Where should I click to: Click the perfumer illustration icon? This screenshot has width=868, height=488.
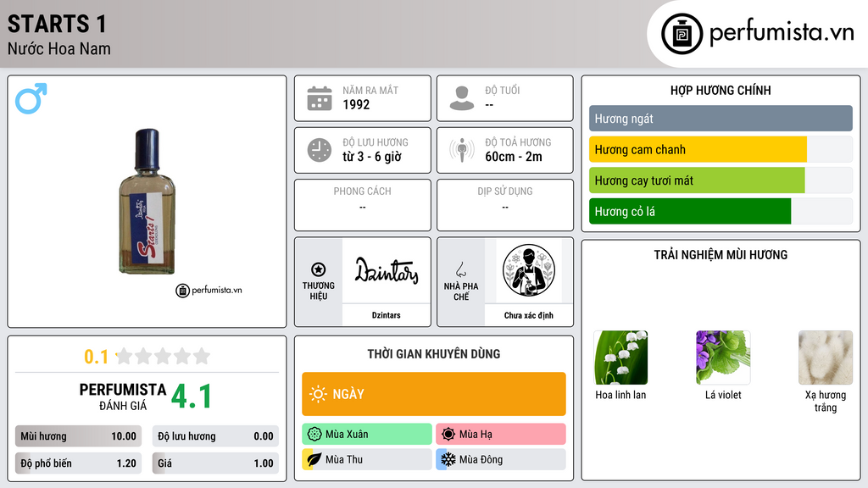click(529, 270)
